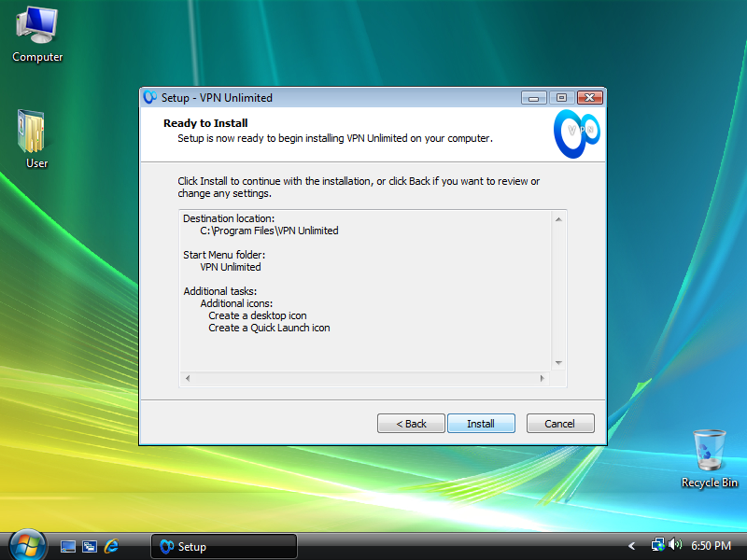Click the Setup taskbar button
747x560 pixels.
tap(224, 546)
